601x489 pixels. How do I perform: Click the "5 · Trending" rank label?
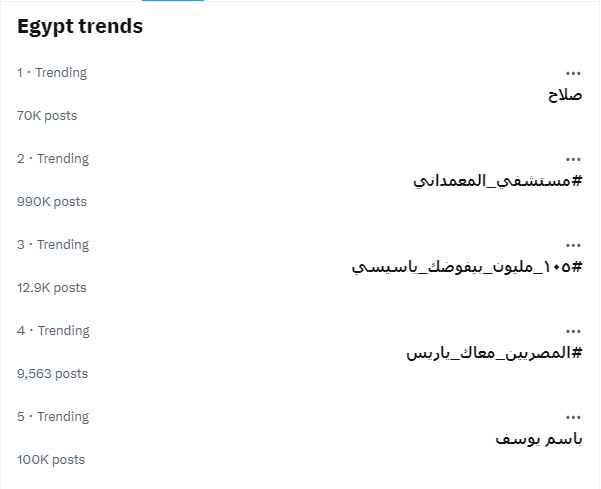click(52, 417)
